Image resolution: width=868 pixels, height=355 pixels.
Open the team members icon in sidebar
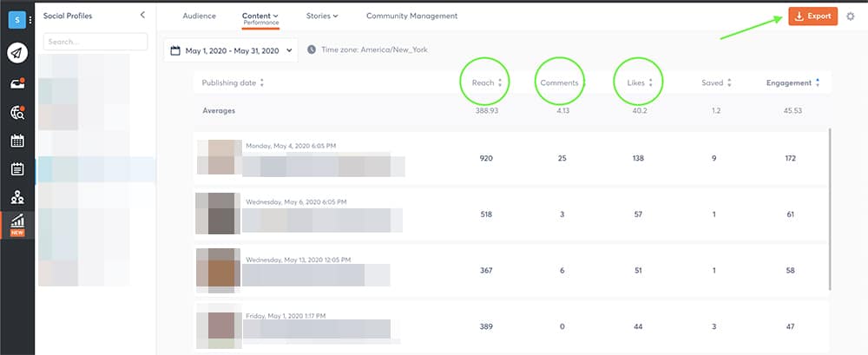[x=17, y=197]
